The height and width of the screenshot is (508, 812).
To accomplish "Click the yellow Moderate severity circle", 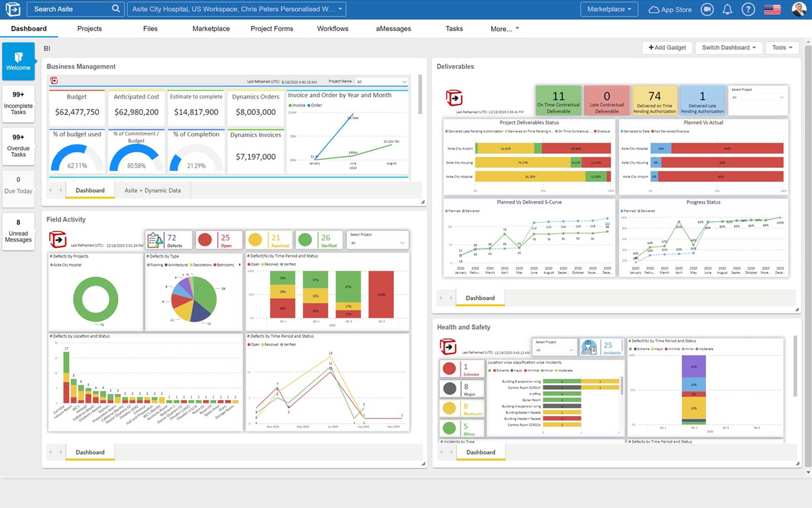I will (x=449, y=408).
